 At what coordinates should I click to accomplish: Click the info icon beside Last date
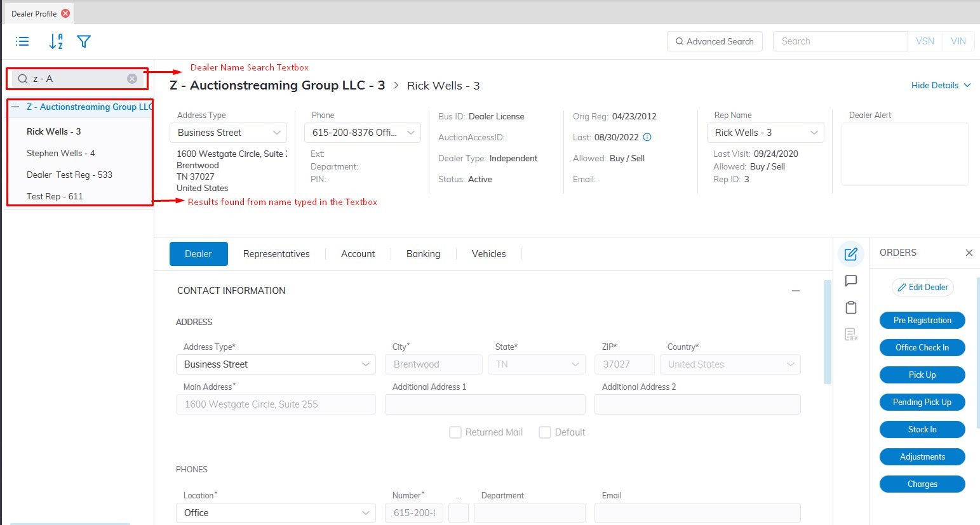647,137
